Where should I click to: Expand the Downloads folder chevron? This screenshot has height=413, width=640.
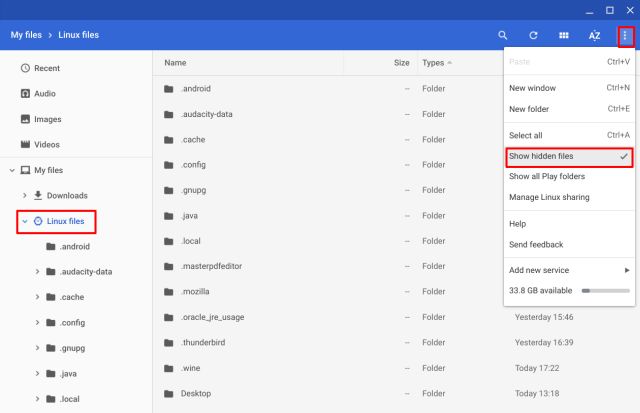pyautogui.click(x=24, y=196)
